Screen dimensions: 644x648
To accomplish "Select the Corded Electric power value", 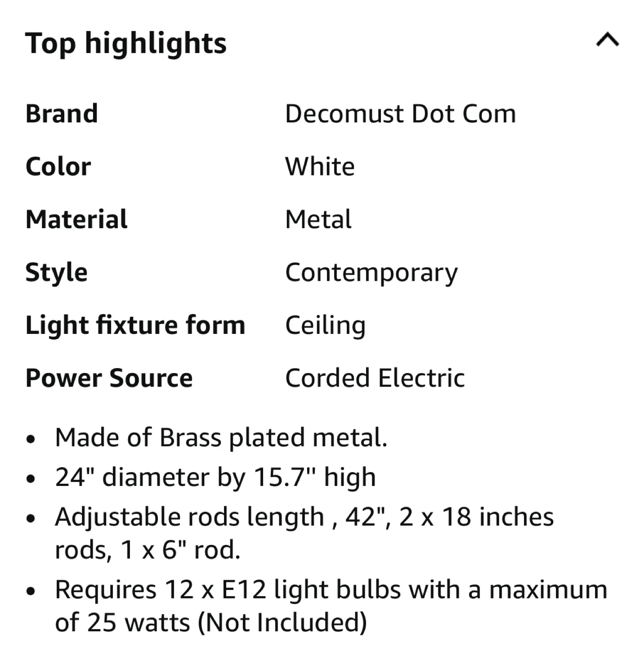I will click(x=375, y=378).
